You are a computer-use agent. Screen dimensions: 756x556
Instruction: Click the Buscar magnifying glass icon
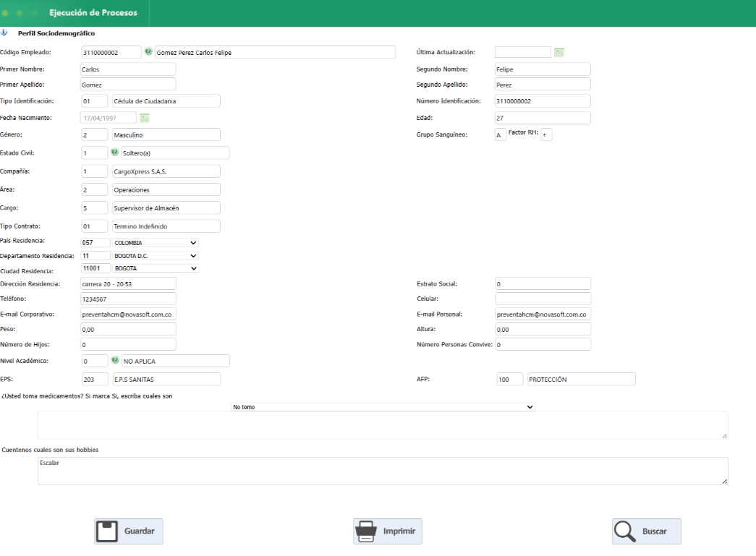click(x=625, y=531)
